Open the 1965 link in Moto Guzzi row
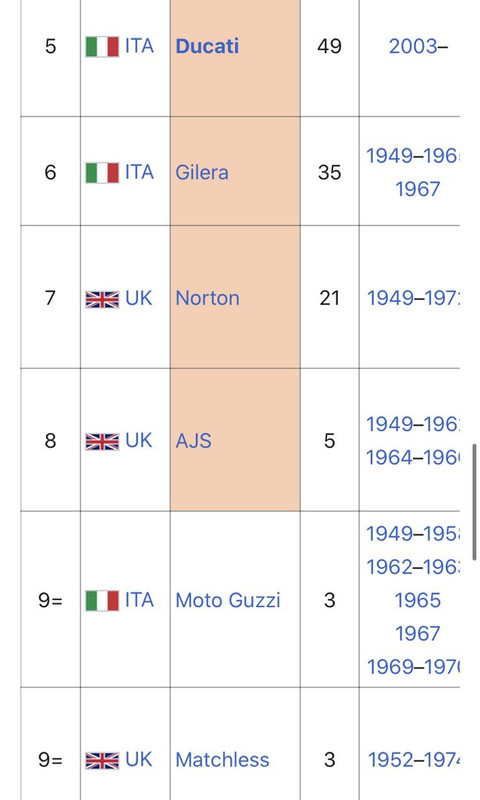The image size is (480, 800). click(418, 601)
